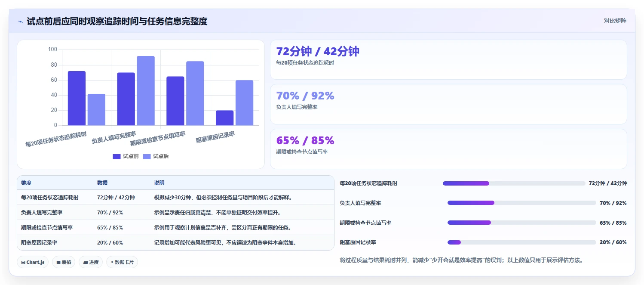Click 期限或检查节点填写率 caption in data card
This screenshot has height=285, width=644.
302,152
